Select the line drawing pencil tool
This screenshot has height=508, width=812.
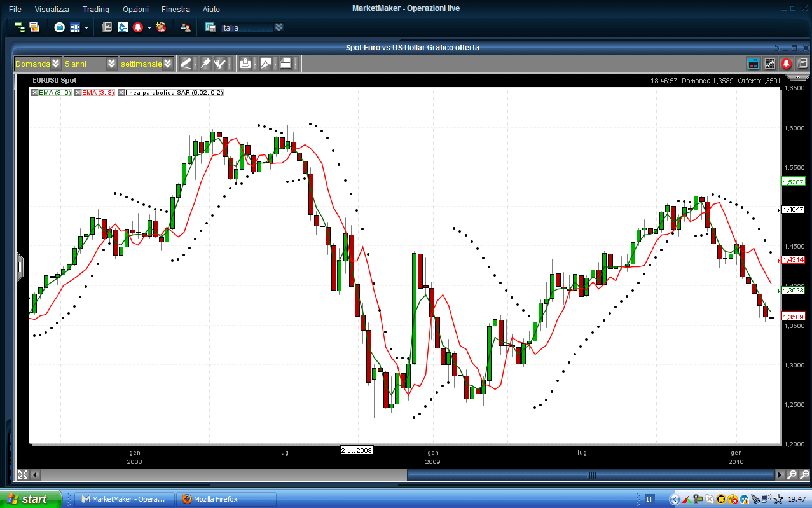[186, 64]
